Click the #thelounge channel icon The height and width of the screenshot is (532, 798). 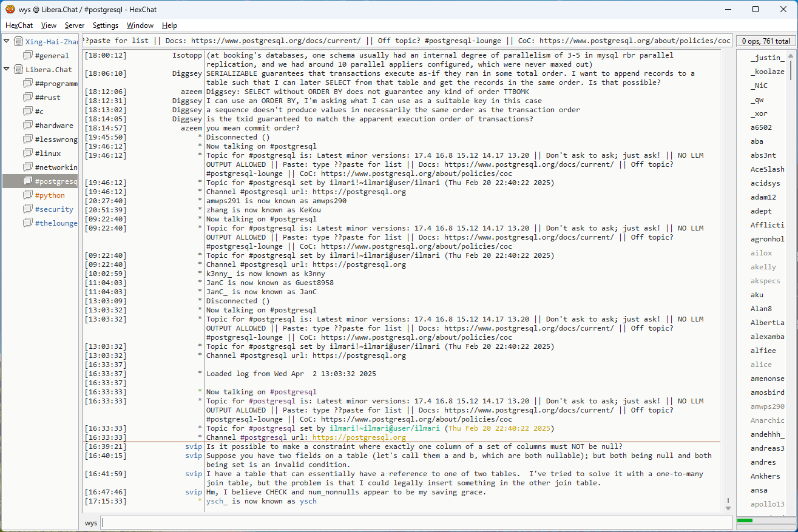(x=28, y=223)
